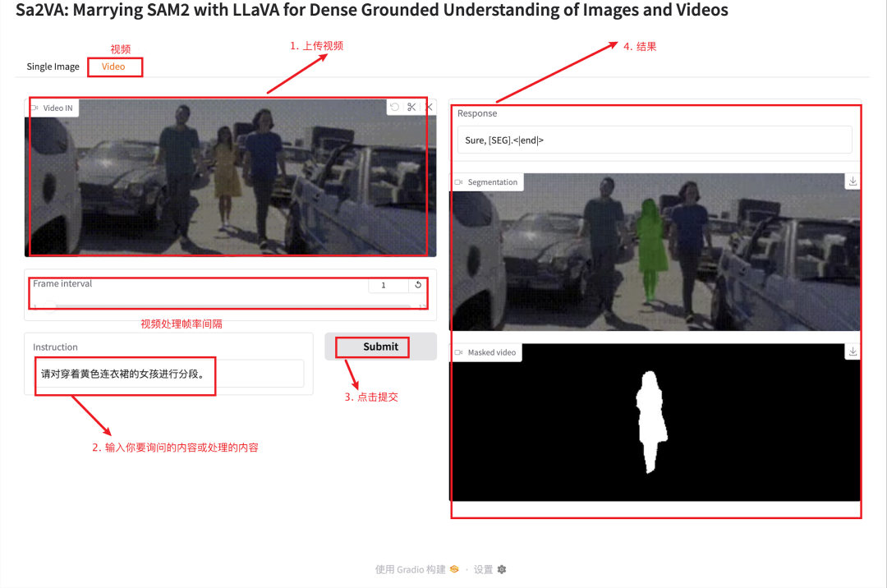887x588 pixels.
Task: Play the Masked video output
Action: (655, 422)
